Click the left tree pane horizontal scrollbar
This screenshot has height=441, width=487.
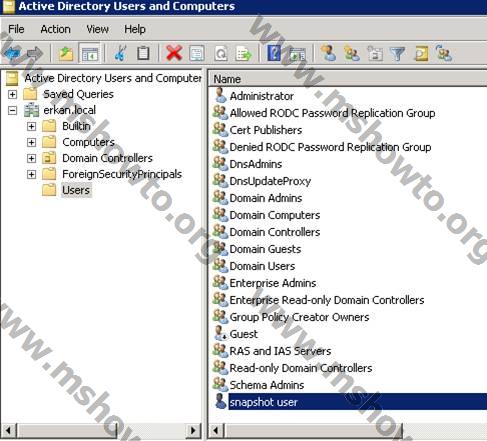(x=100, y=431)
